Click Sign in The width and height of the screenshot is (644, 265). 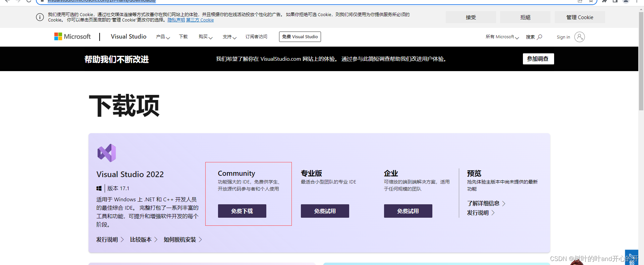[563, 37]
